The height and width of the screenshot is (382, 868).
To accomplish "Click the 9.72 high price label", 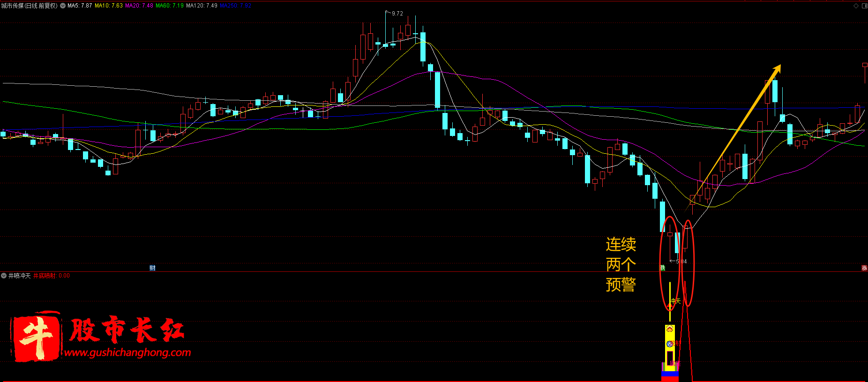I will click(397, 14).
